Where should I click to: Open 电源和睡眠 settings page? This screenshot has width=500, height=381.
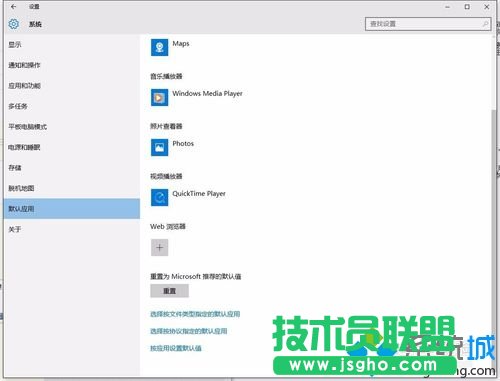(x=72, y=147)
